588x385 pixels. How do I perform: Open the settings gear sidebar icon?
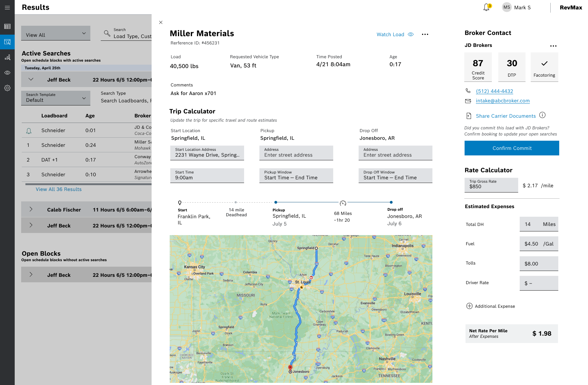[x=7, y=88]
